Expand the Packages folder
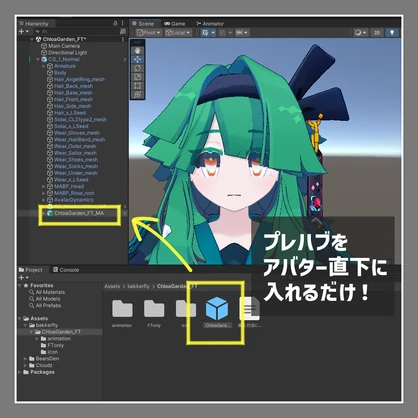Viewport: 418px width, 418px height. click(19, 372)
